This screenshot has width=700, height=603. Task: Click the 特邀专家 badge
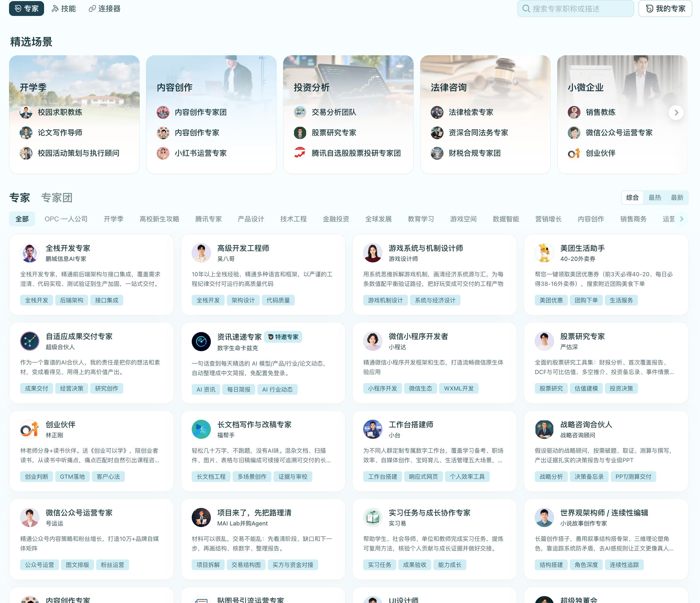pos(283,337)
